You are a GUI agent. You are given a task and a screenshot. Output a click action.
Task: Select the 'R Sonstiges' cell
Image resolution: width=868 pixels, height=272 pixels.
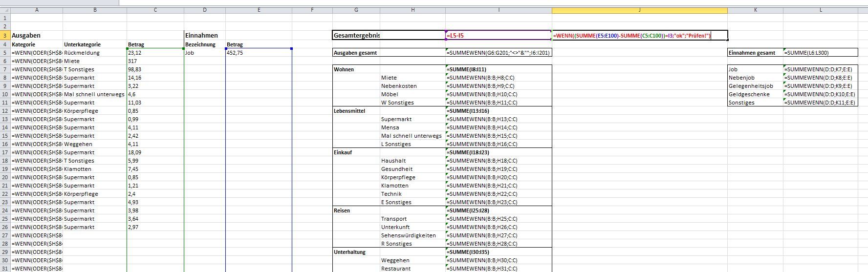(412, 244)
